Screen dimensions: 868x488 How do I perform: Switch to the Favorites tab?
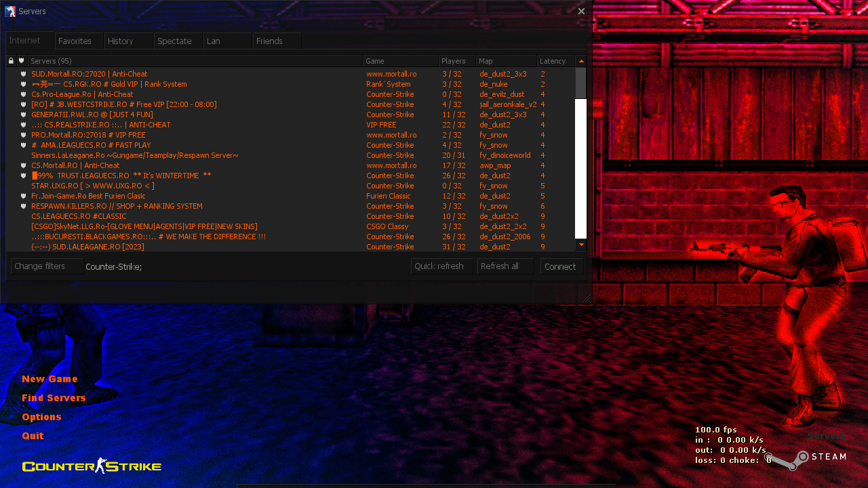pyautogui.click(x=79, y=41)
